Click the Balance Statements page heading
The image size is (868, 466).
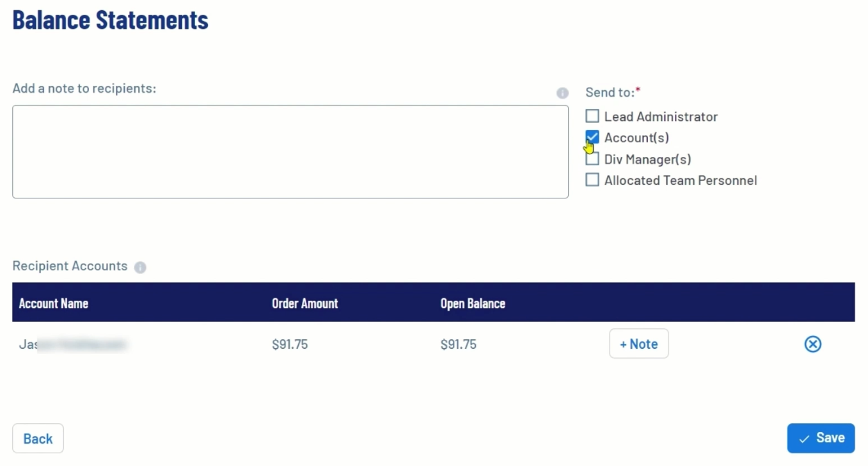(x=111, y=20)
